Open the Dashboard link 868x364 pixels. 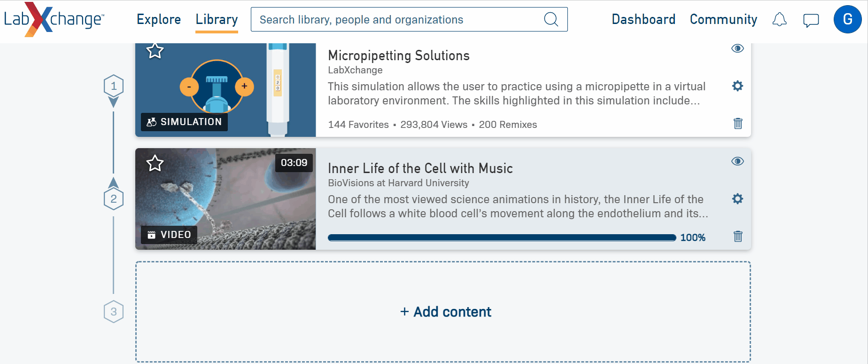[643, 20]
